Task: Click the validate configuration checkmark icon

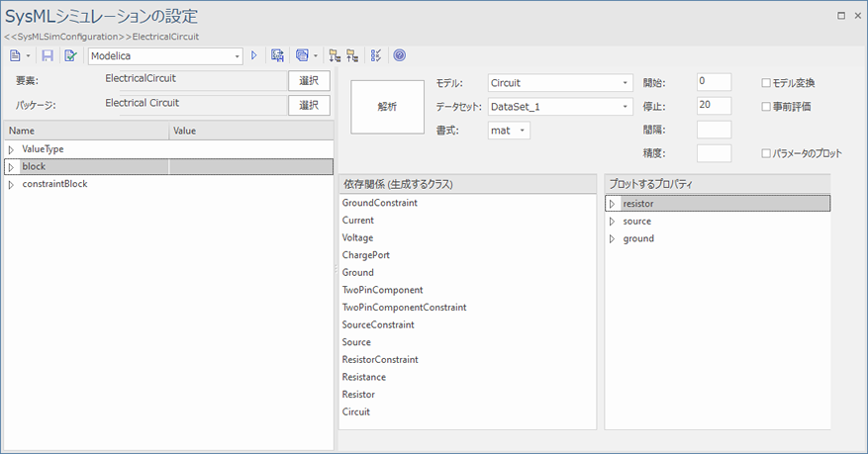Action: tap(70, 55)
